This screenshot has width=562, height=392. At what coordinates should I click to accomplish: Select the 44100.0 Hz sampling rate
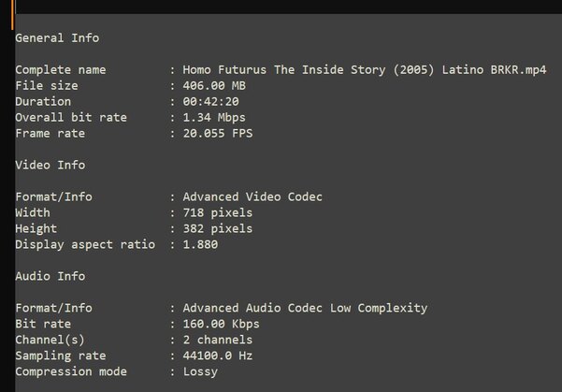click(218, 356)
